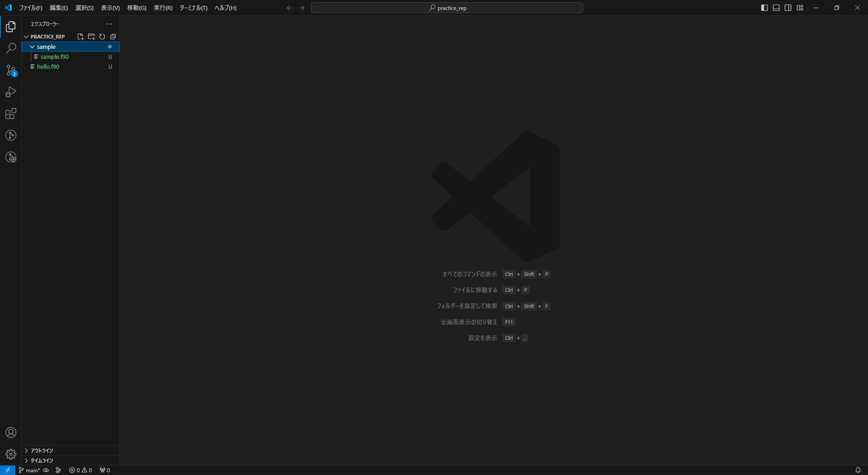Open notifications bell in status bar
The width and height of the screenshot is (868, 475).
click(x=858, y=470)
